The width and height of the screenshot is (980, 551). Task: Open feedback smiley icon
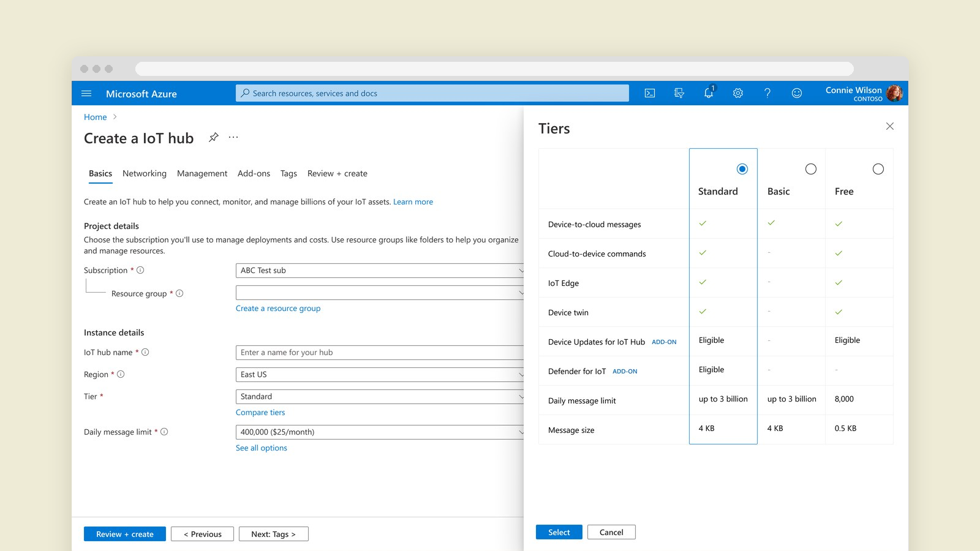coord(797,93)
